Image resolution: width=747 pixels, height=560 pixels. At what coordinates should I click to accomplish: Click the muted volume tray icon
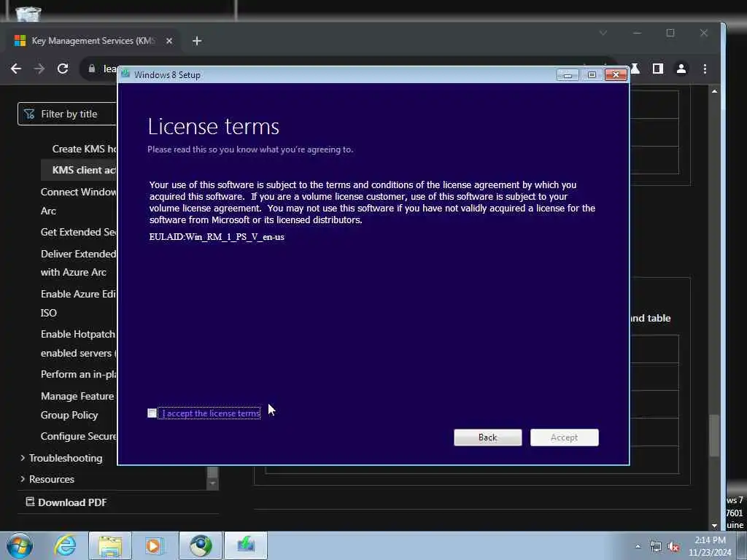(673, 547)
